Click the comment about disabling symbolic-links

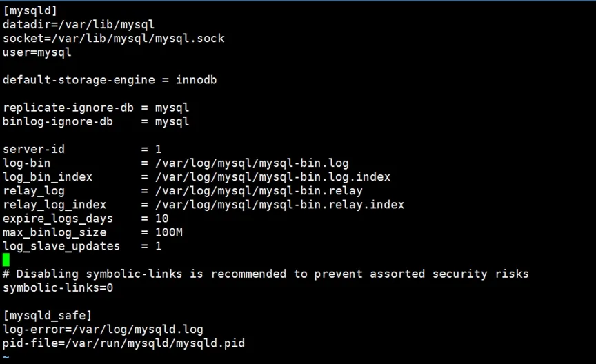click(266, 274)
